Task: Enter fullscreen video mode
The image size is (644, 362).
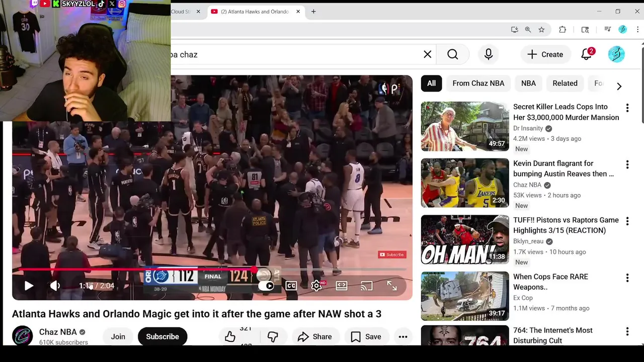Action: pos(392,286)
